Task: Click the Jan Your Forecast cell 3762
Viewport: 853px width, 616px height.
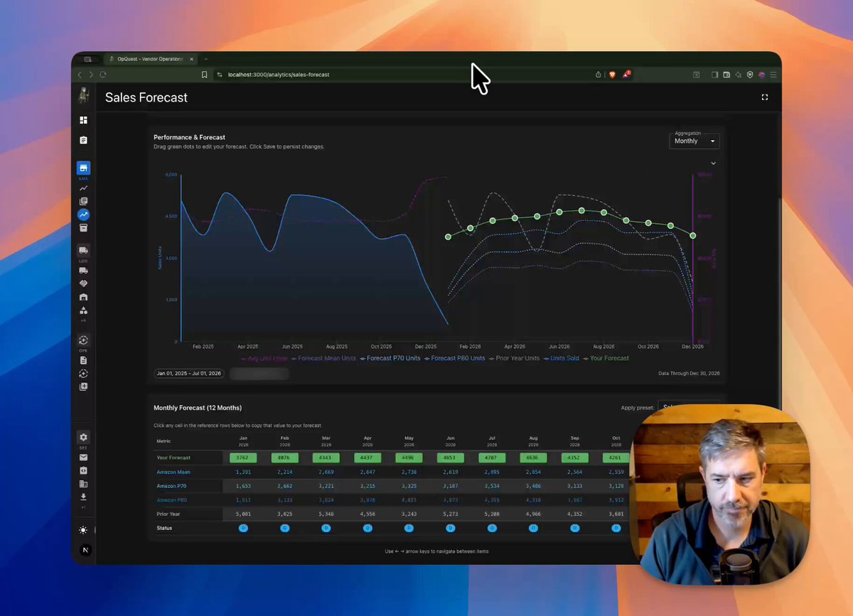Action: [243, 458]
